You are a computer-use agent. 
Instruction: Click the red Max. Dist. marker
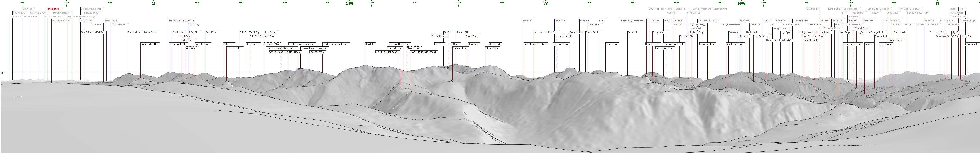(54, 9)
